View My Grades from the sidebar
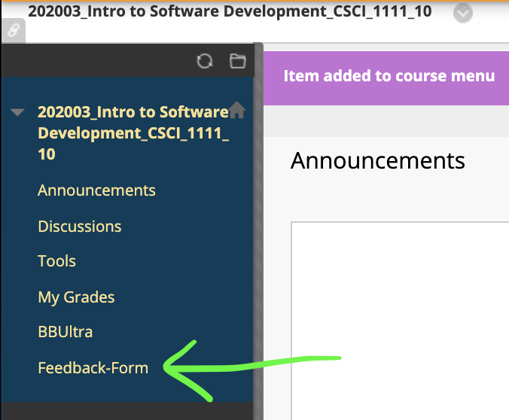Screen dimensions: 509x420 (x=76, y=297)
